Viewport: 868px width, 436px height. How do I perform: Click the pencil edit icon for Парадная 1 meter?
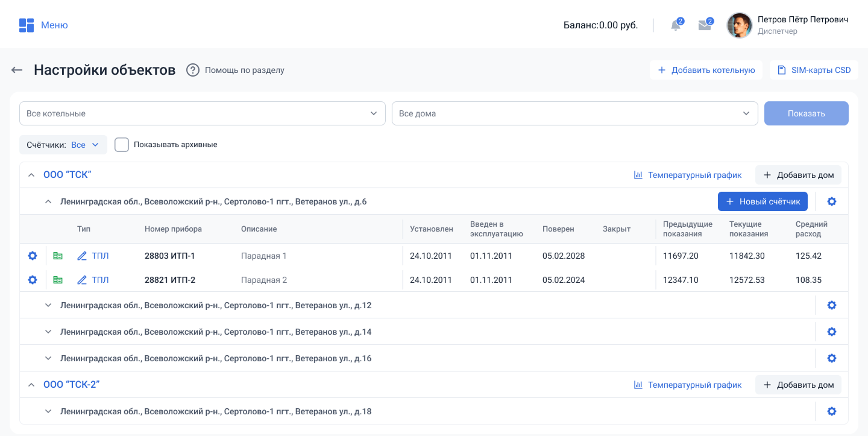point(83,256)
